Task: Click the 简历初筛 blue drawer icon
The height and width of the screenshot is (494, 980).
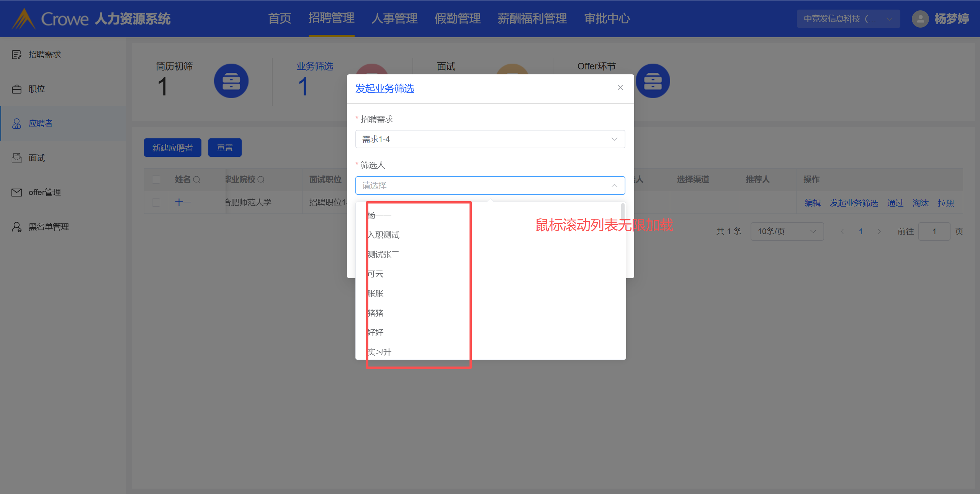Action: [231, 81]
